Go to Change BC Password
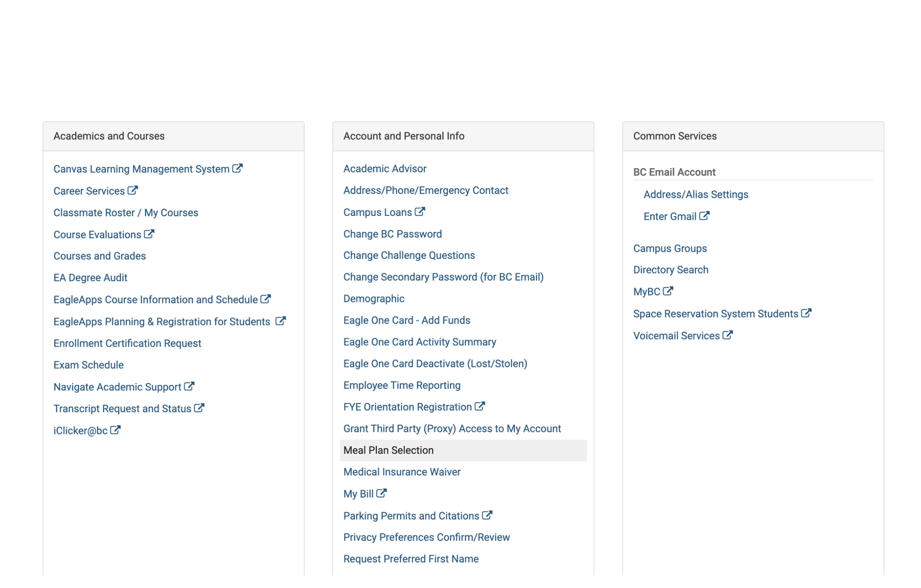The height and width of the screenshot is (588, 921). 392,234
